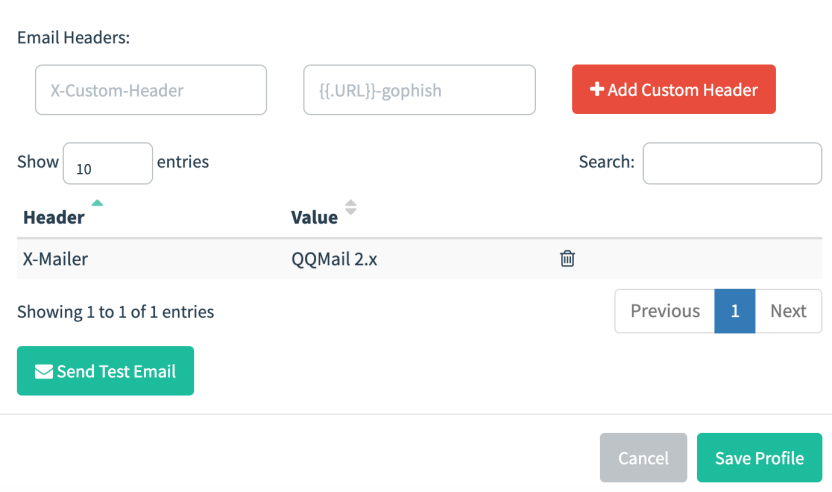
Task: Click the Value column title
Action: (314, 217)
